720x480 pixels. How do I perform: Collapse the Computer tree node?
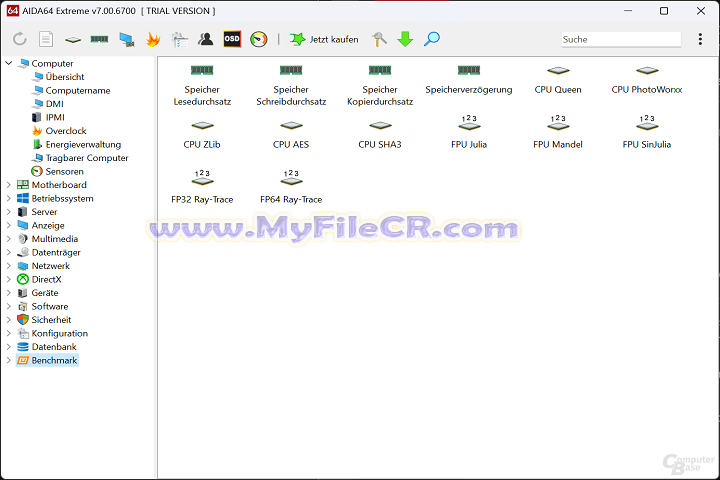pos(9,63)
